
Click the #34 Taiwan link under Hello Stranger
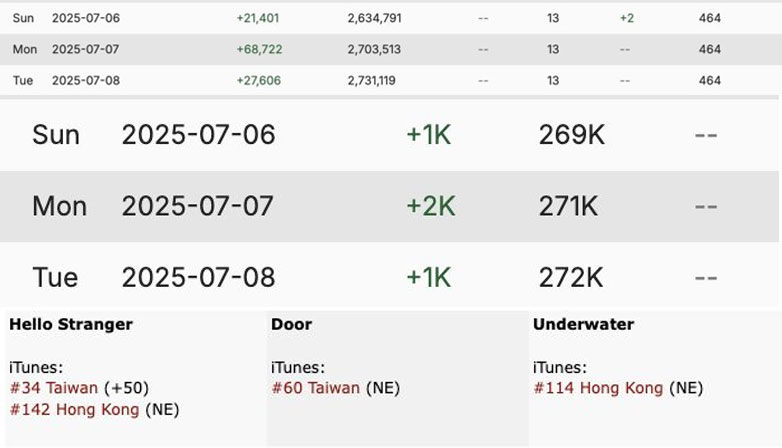(x=54, y=388)
